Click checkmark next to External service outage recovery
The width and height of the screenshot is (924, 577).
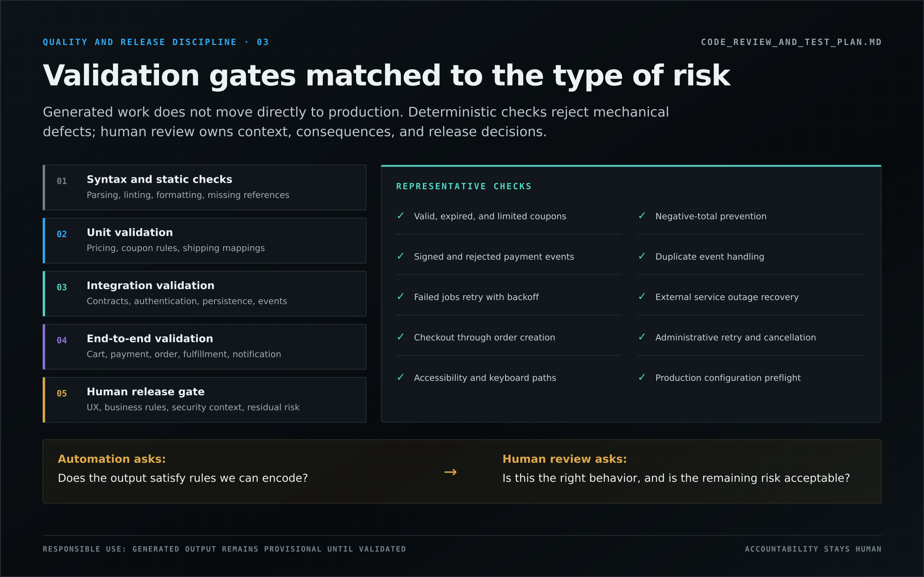642,297
